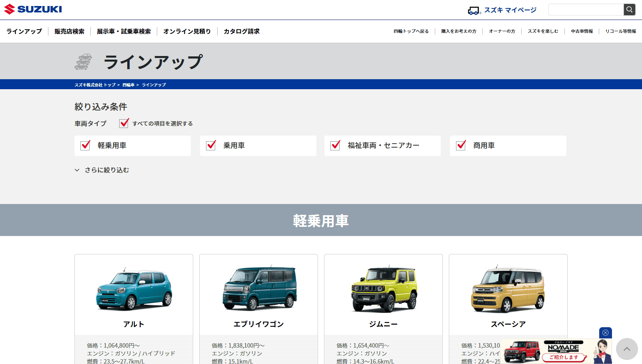Click the ジムニー car image
642x364 pixels.
tap(384, 288)
